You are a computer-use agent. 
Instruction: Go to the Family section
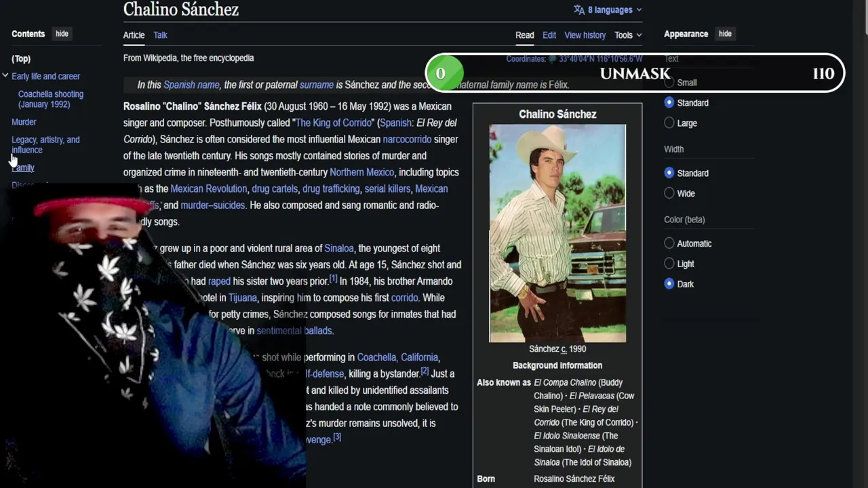coord(23,167)
